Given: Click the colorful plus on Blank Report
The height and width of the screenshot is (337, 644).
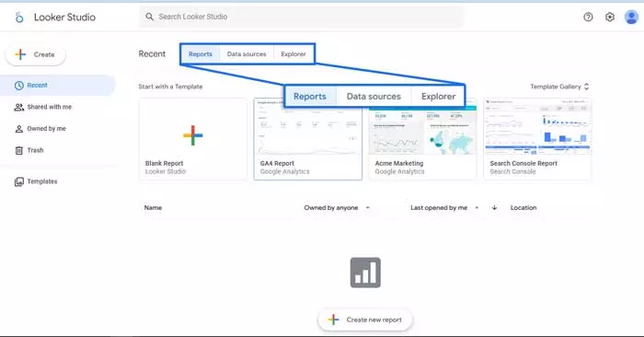Looking at the screenshot, I should 192,135.
